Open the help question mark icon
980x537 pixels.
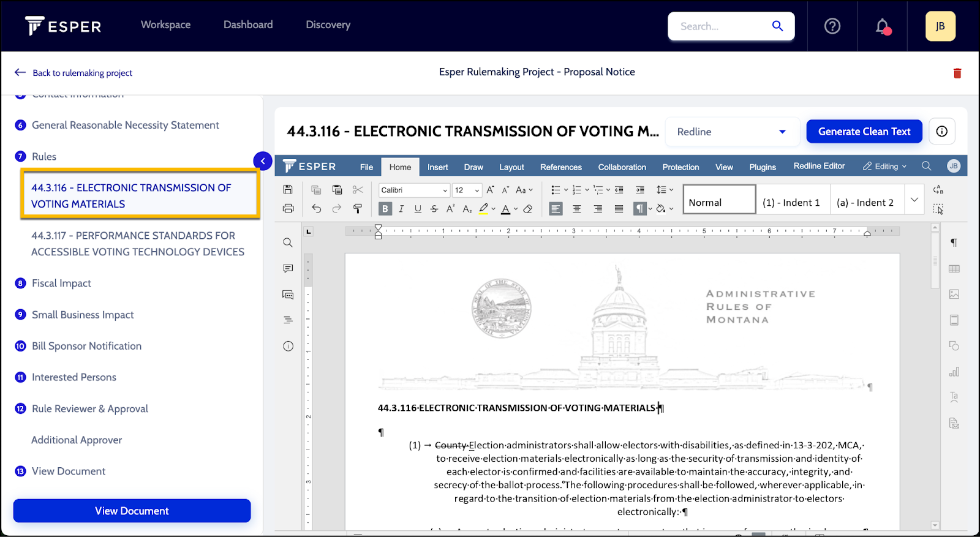coord(832,26)
